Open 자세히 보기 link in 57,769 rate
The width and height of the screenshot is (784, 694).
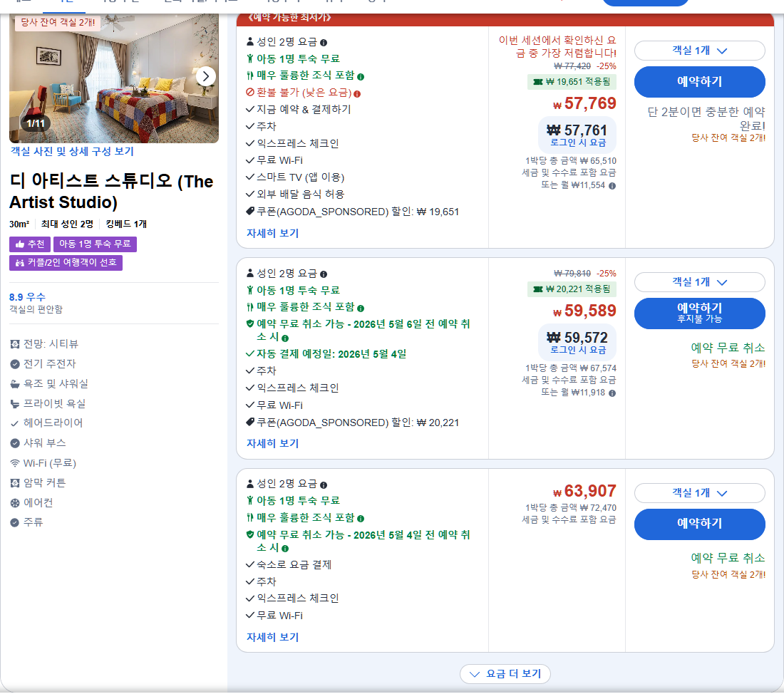pyautogui.click(x=272, y=233)
